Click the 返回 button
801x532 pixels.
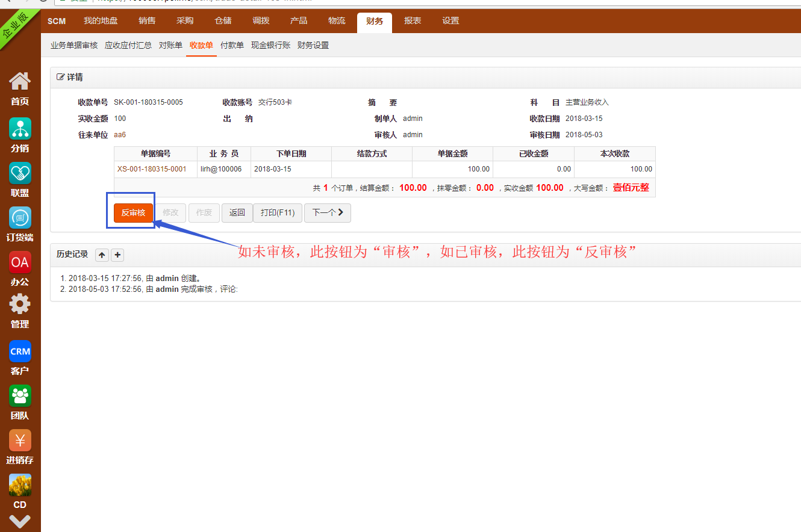[237, 213]
